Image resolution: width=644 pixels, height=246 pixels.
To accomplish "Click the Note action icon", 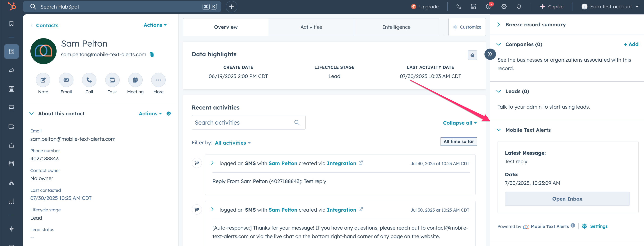I will [43, 80].
